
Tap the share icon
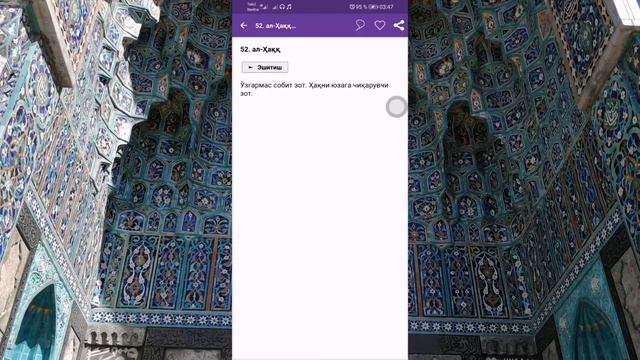[x=399, y=25]
